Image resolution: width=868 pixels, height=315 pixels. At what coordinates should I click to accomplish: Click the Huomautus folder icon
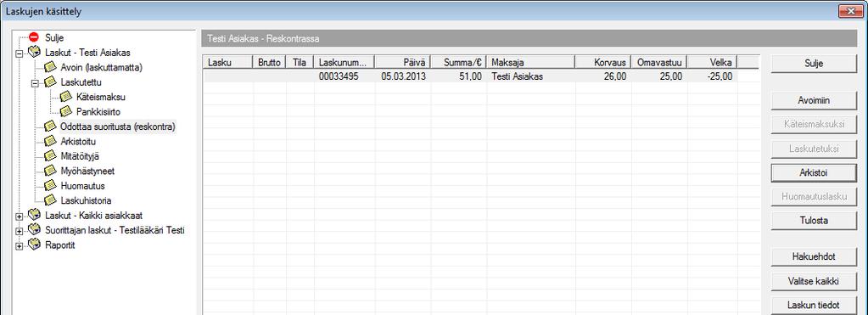point(50,185)
